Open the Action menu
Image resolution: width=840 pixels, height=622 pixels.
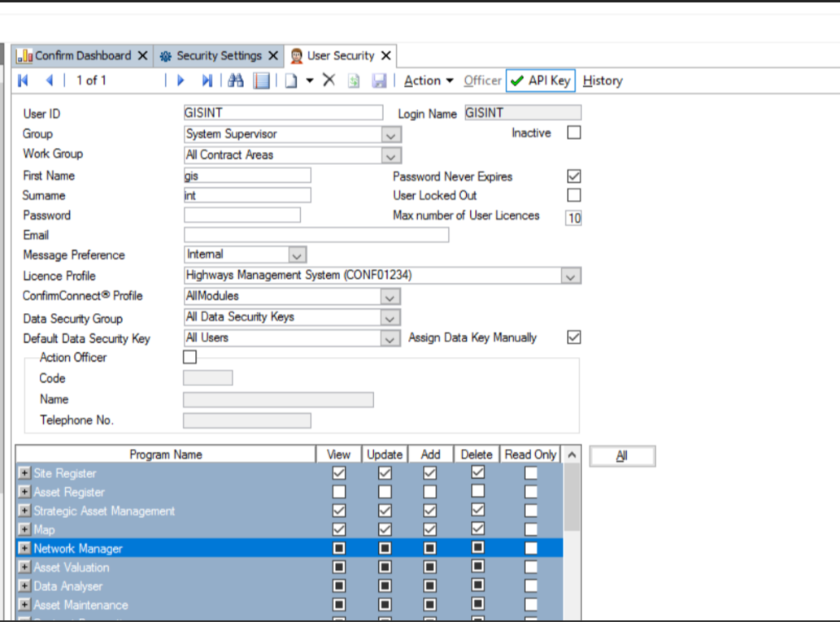click(x=428, y=80)
